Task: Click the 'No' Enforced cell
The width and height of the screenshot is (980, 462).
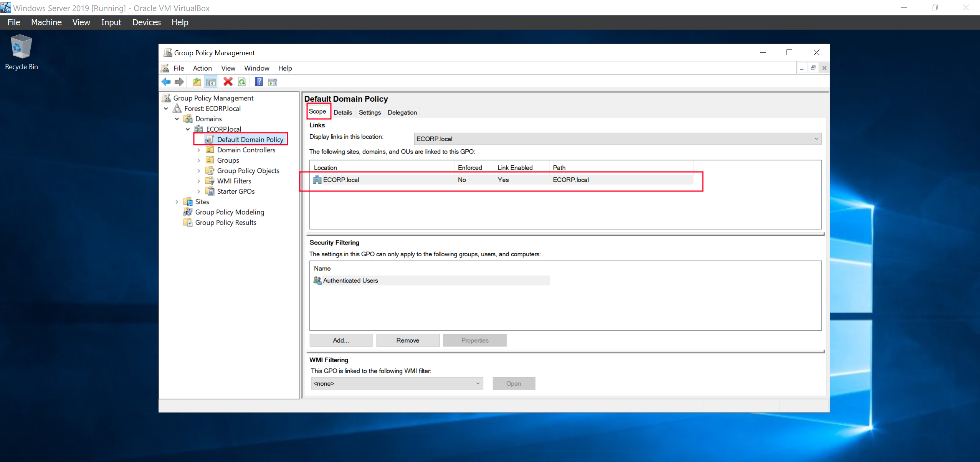Action: (462, 180)
